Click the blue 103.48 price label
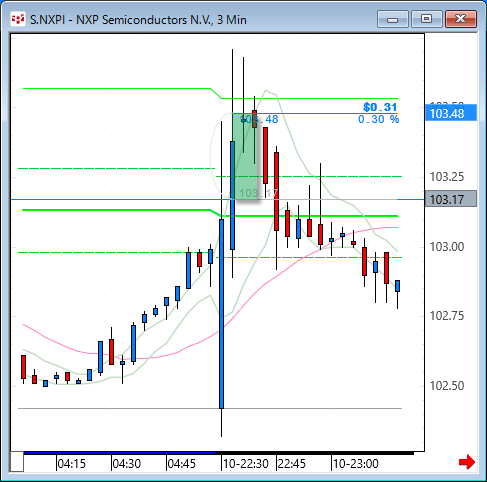487x482 pixels. (451, 113)
